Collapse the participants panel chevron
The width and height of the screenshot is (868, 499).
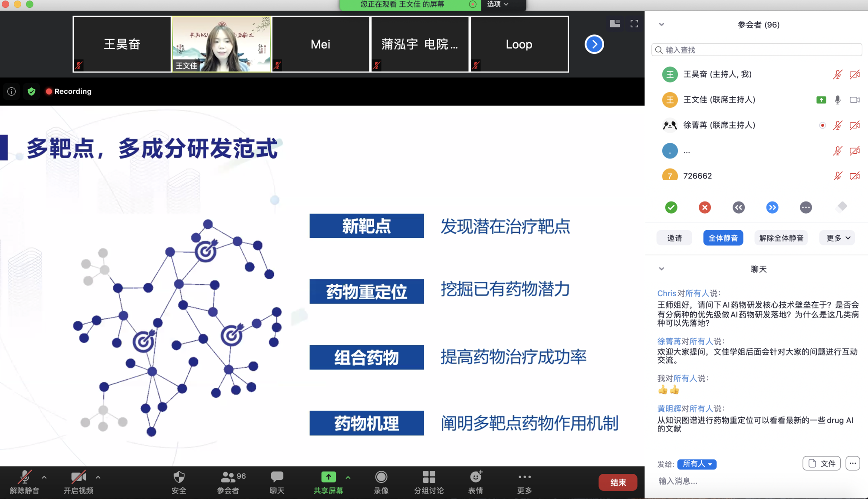tap(661, 25)
